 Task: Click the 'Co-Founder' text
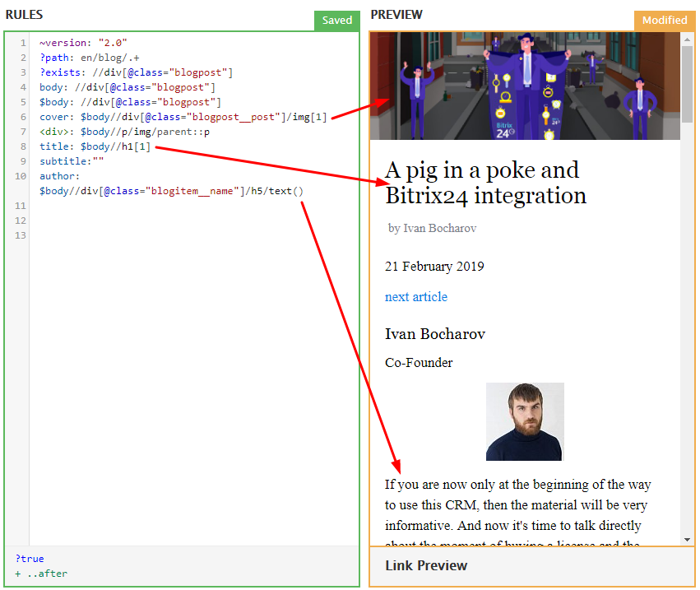pyautogui.click(x=419, y=362)
